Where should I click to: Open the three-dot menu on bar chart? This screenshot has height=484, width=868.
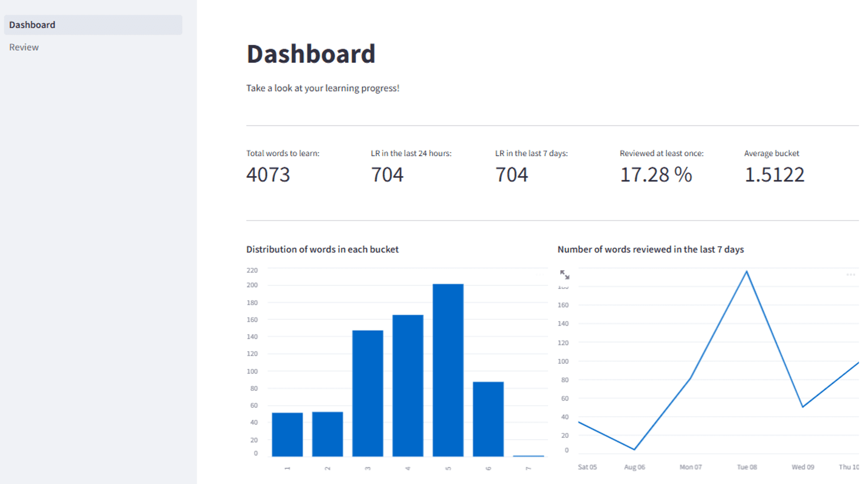539,275
